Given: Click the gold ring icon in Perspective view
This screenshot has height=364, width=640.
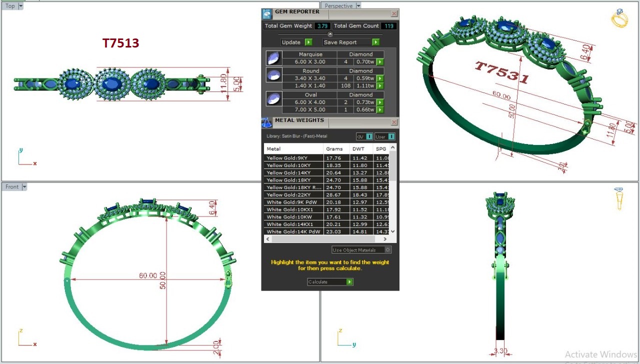Looking at the screenshot, I should pyautogui.click(x=619, y=18).
